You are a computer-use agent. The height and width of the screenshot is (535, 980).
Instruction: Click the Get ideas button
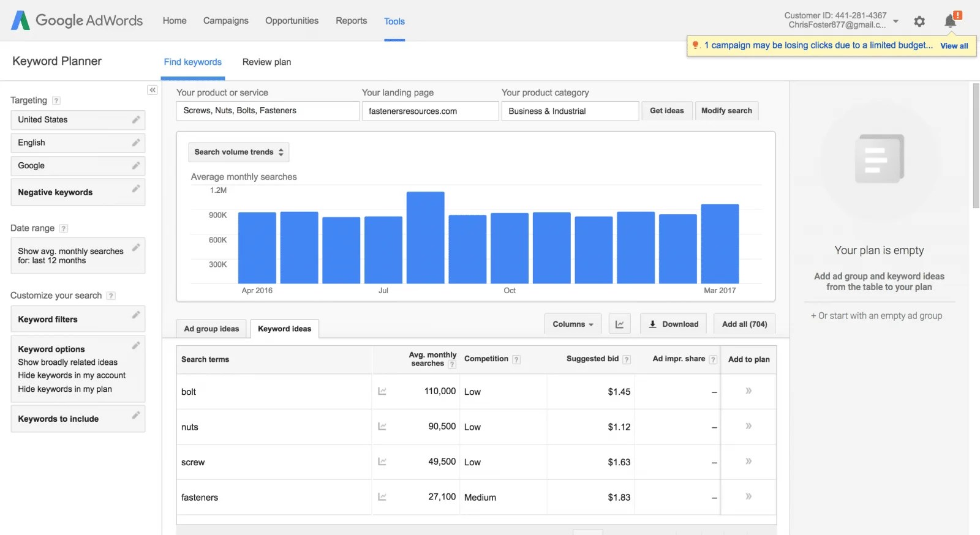point(667,111)
